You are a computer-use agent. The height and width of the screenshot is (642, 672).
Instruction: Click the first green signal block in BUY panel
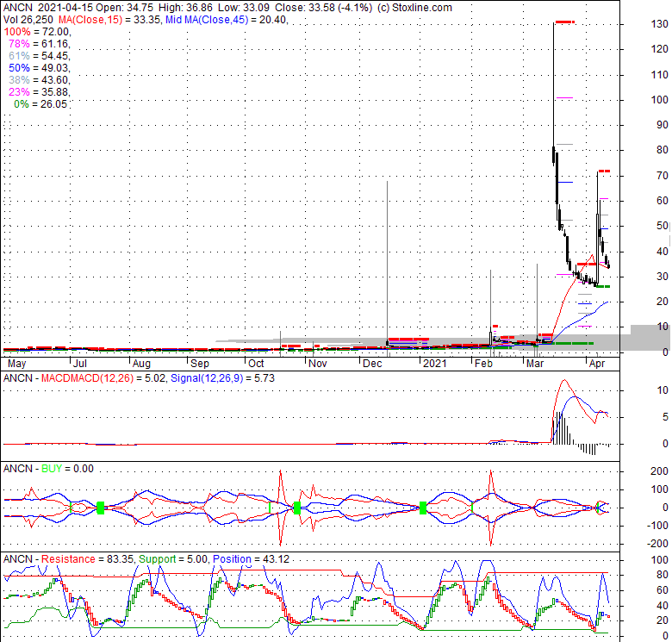(101, 508)
